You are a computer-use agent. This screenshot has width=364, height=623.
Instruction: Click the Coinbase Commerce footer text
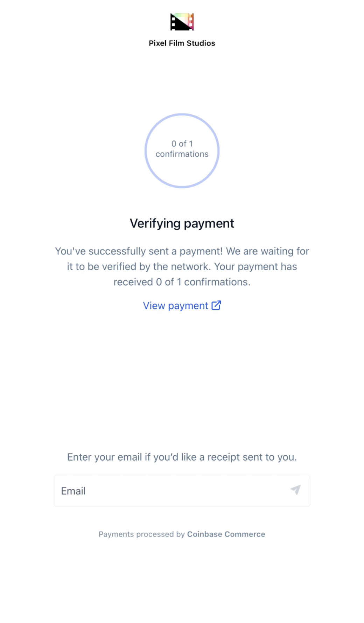(226, 534)
